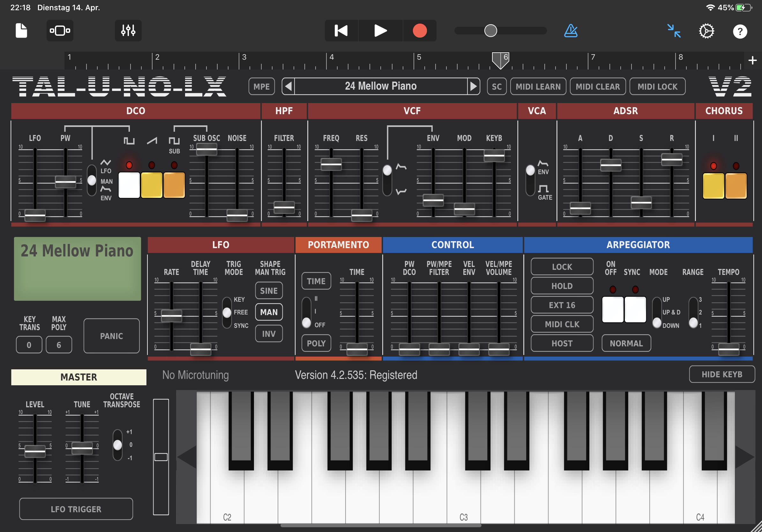Select the SINE LFO shape
The height and width of the screenshot is (532, 762).
(x=269, y=291)
